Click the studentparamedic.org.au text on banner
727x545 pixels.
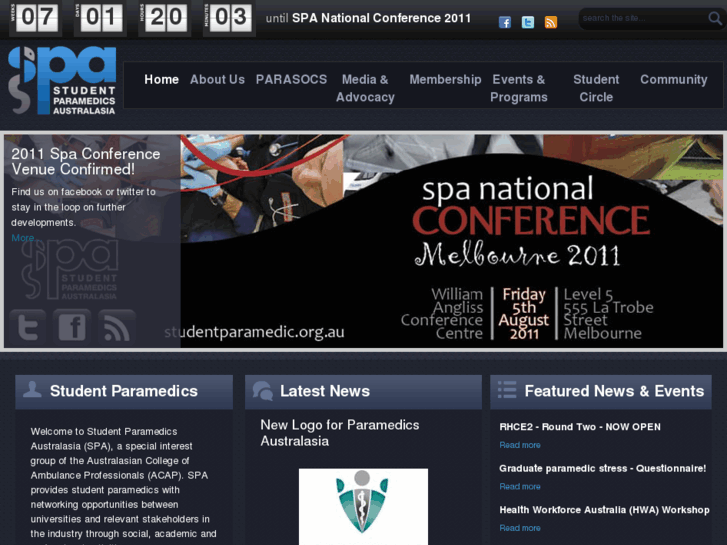pos(255,332)
